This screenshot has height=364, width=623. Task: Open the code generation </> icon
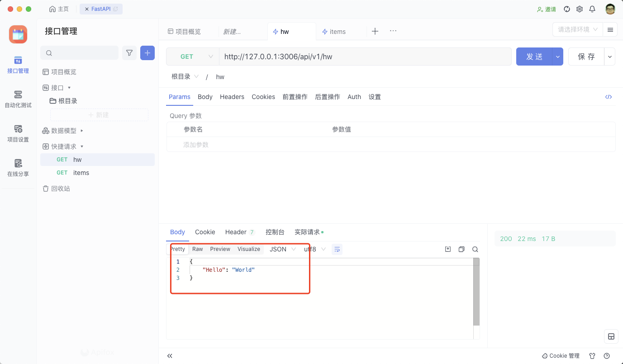[x=608, y=96]
